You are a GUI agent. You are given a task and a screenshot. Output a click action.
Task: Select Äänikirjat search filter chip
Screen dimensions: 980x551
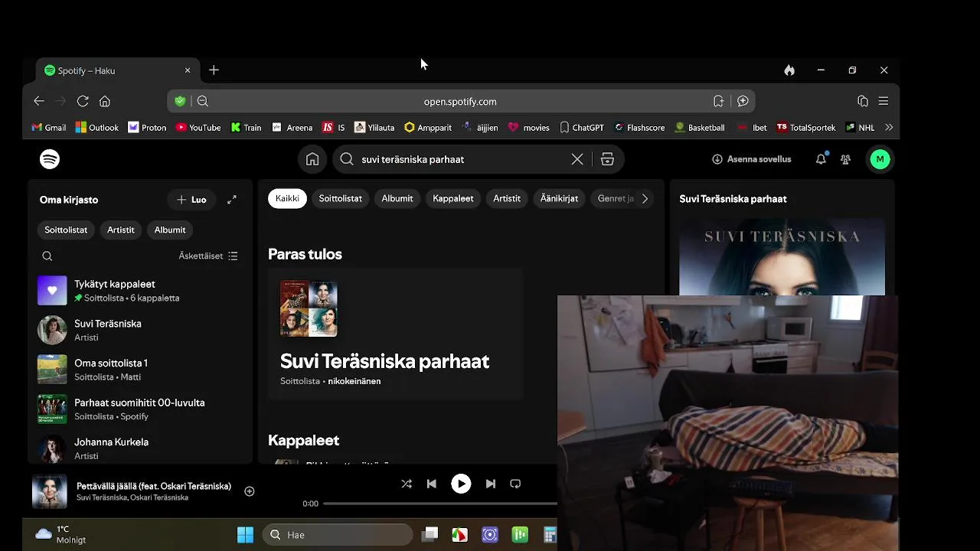point(560,198)
